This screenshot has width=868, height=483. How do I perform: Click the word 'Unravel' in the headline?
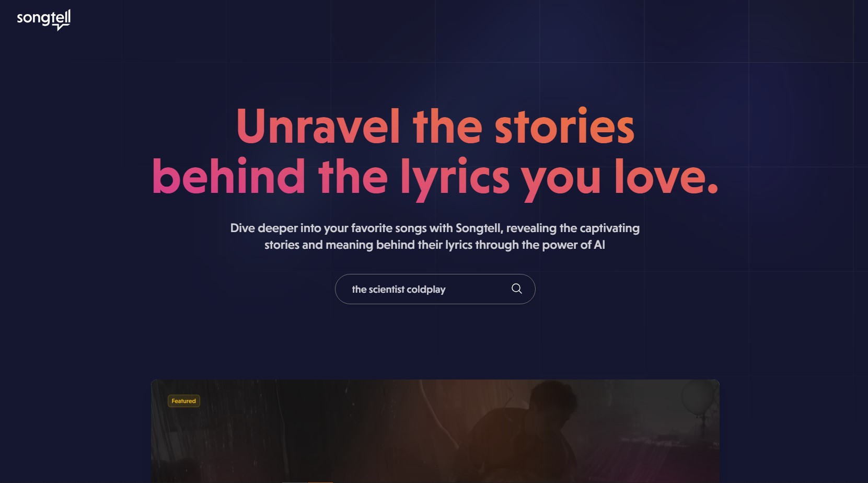[x=318, y=126]
